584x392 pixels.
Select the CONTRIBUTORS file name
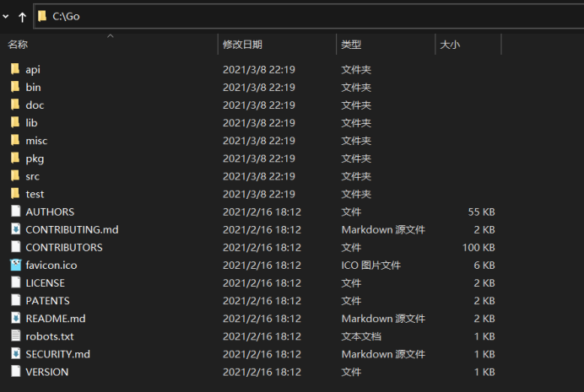(x=64, y=248)
